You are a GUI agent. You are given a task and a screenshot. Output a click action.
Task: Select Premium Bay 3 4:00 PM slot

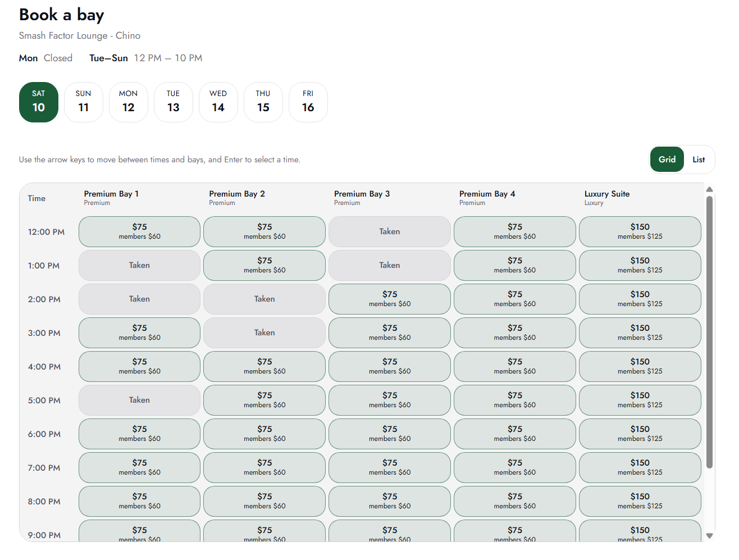coord(390,366)
